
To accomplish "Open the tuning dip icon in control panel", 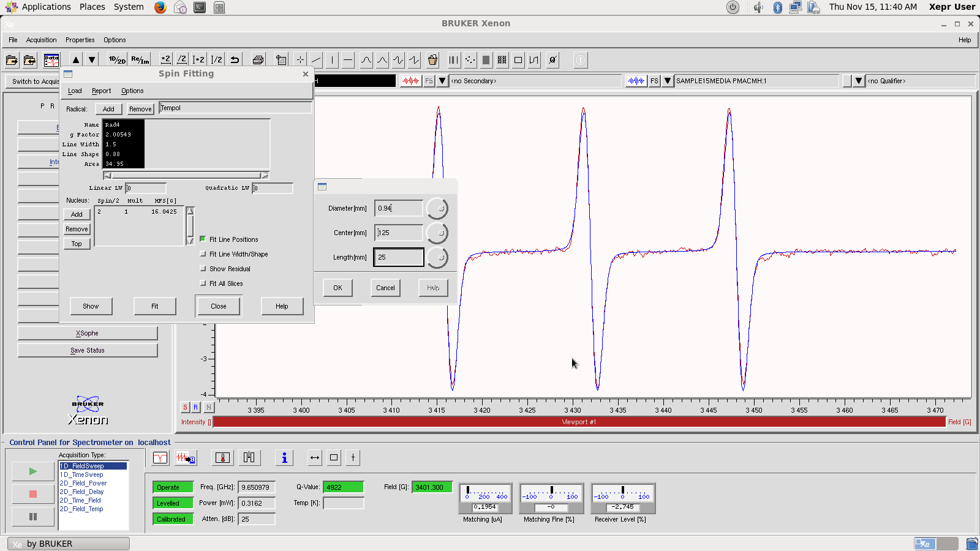I will click(x=160, y=458).
